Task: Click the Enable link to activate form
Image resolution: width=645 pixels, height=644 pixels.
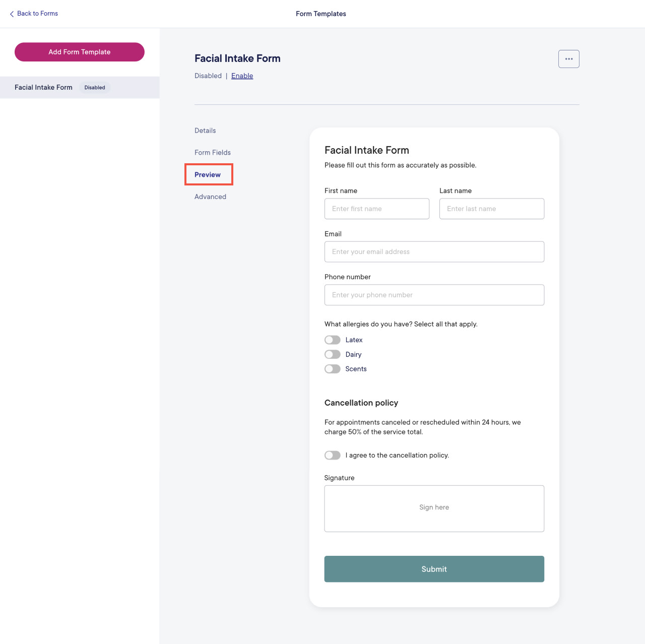Action: [x=242, y=76]
